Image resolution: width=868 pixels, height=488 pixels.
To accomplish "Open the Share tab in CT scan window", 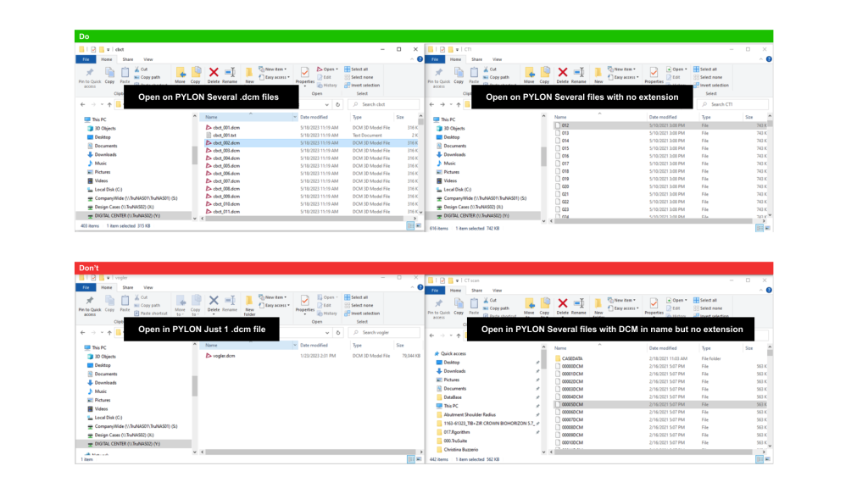I will (478, 291).
